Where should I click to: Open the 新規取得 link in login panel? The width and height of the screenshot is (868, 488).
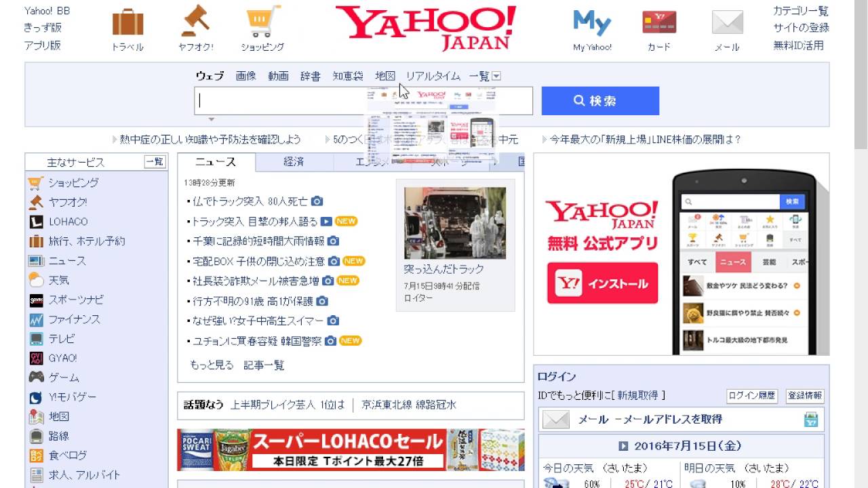point(639,395)
